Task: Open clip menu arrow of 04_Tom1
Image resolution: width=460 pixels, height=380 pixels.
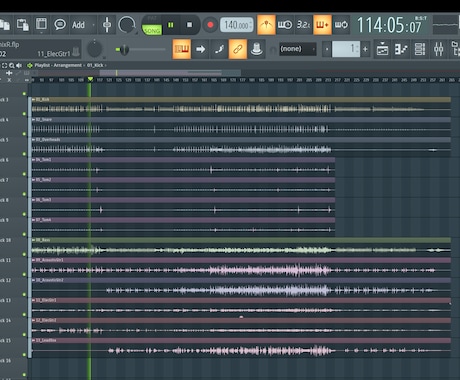Action: tap(34, 160)
